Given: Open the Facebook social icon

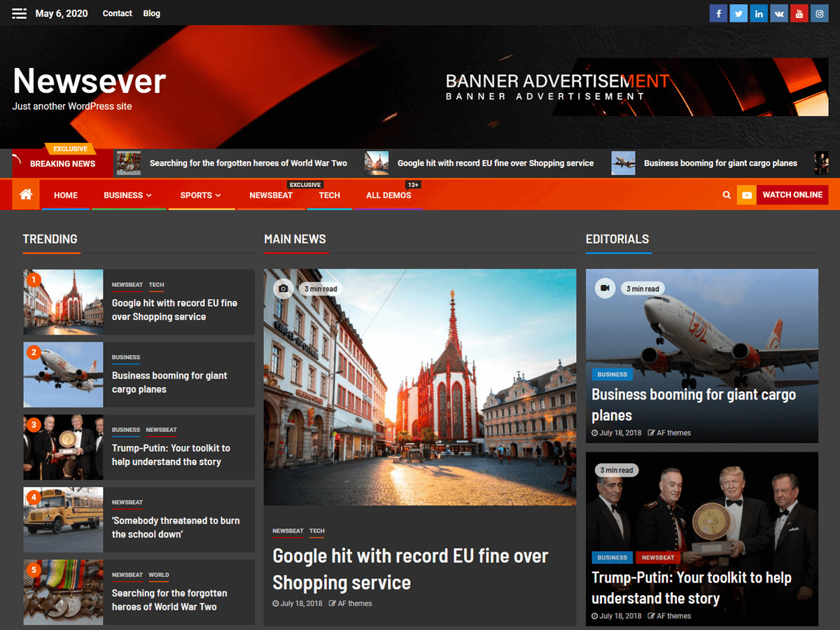Looking at the screenshot, I should point(717,13).
